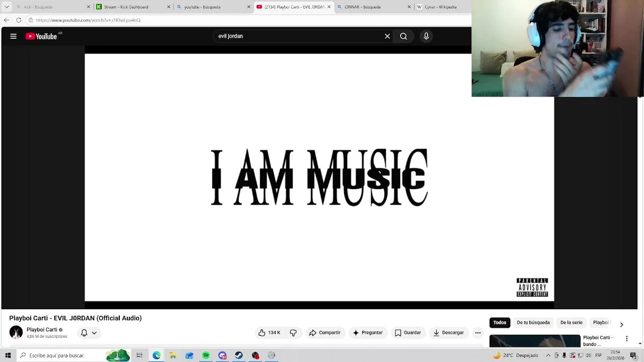
Task: Click the I AM MUSIC video player
Action: coord(319,177)
